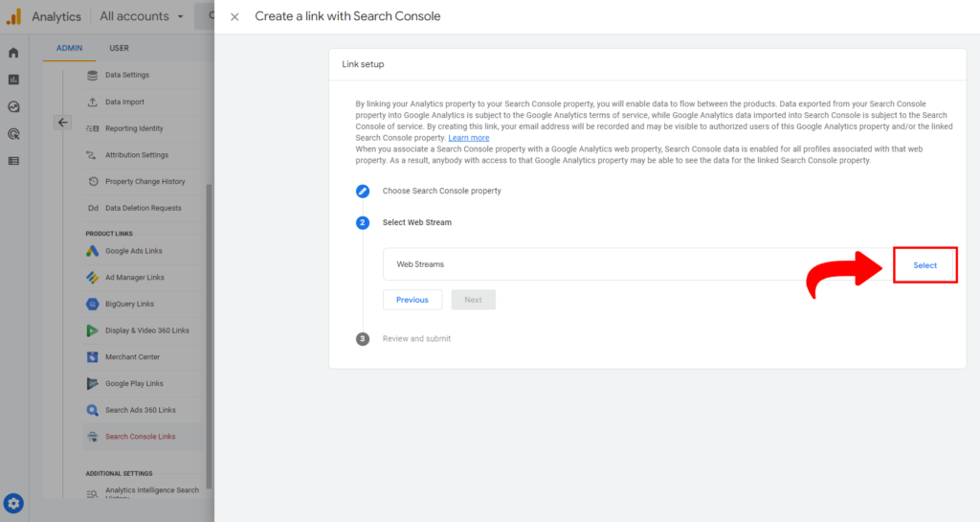Viewport: 980px width, 522px height.
Task: Click Review and submit step
Action: click(416, 339)
